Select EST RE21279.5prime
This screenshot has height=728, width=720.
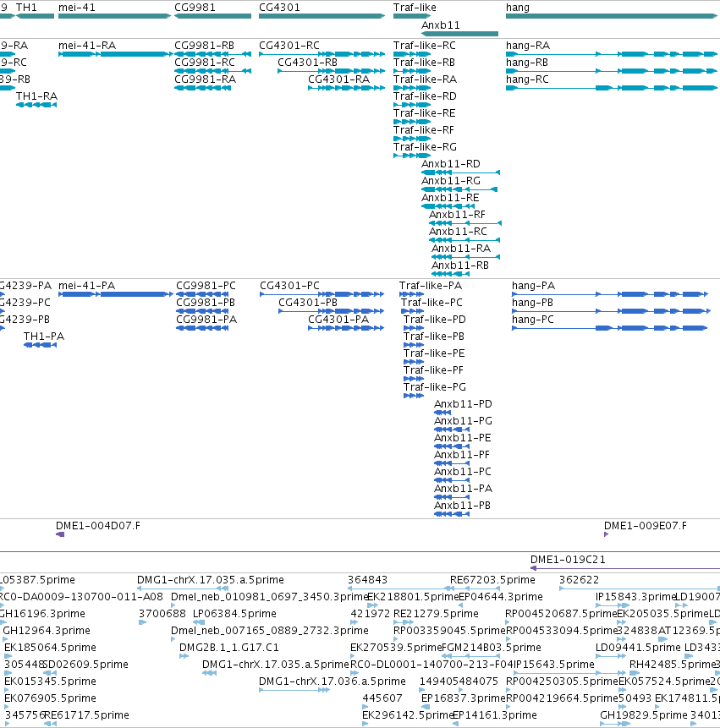404,622
